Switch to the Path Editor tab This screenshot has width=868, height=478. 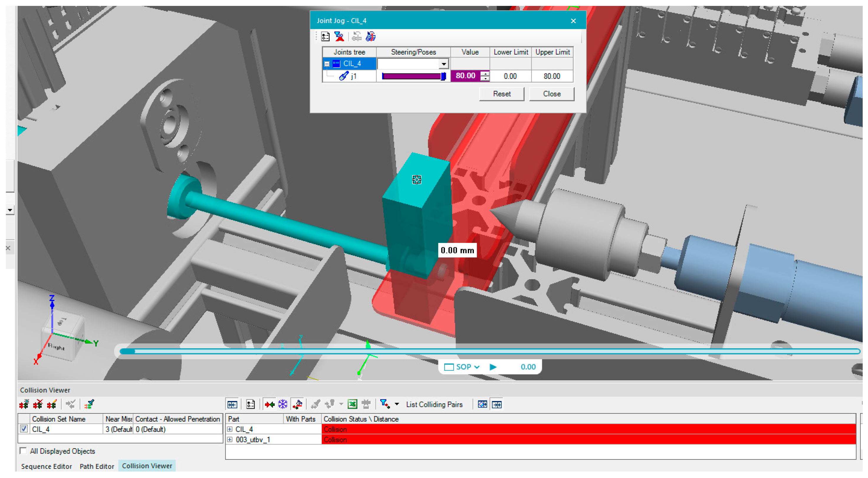tap(97, 466)
